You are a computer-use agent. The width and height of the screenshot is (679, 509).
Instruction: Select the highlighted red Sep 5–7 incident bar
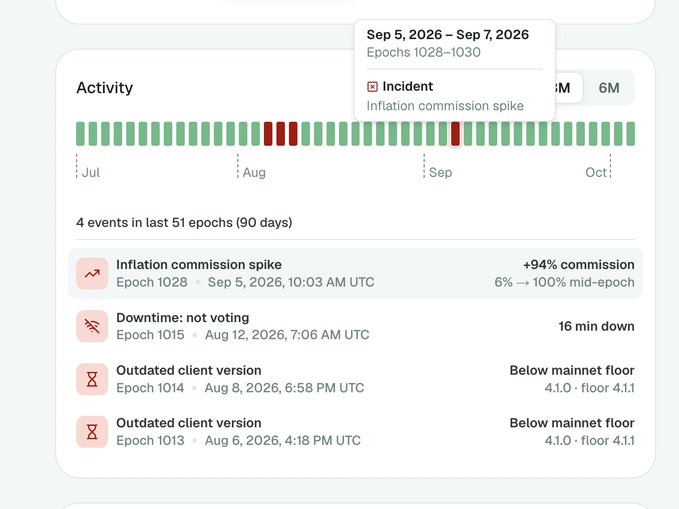click(x=455, y=134)
